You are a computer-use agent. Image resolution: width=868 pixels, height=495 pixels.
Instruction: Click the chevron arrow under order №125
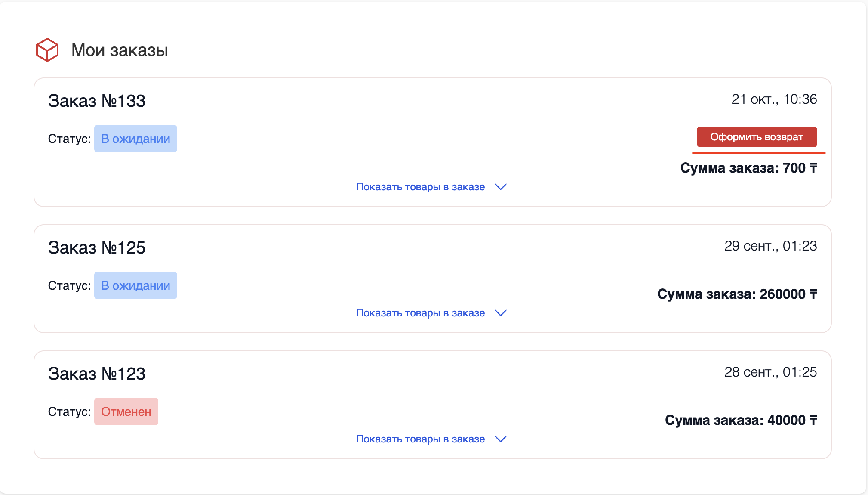coord(501,313)
